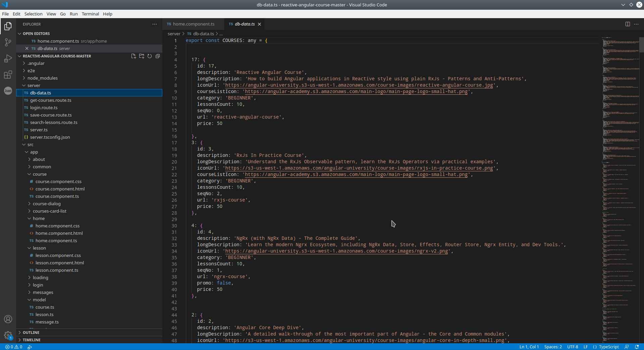Split the editor to the right
This screenshot has width=644, height=350.
pos(628,24)
